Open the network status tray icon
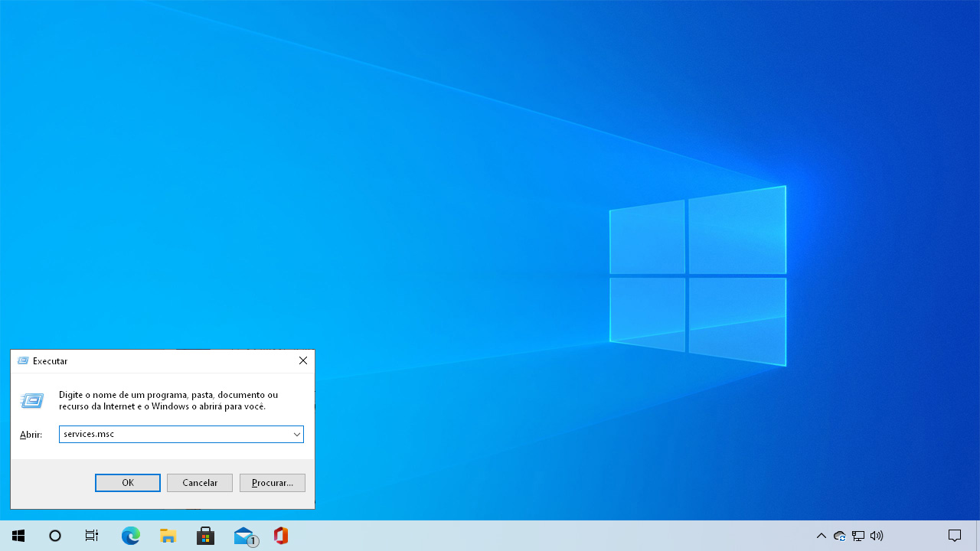The height and width of the screenshot is (551, 980). 858,536
